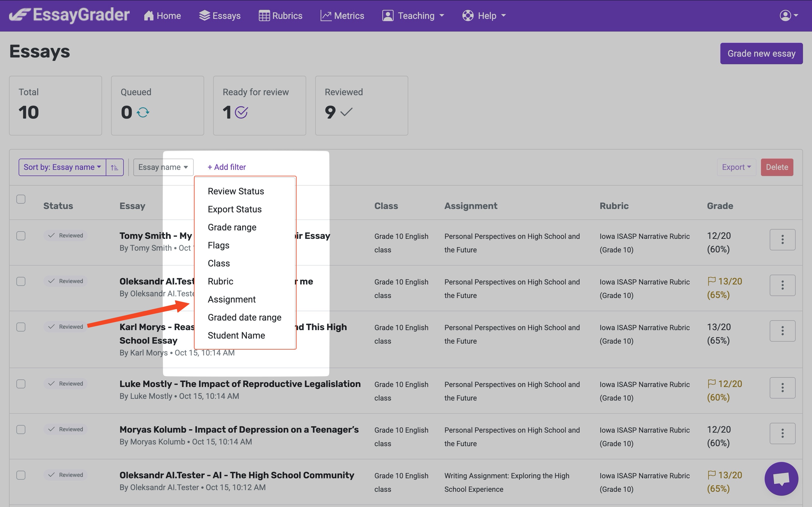Open the Teaching dropdown menu

pos(413,16)
